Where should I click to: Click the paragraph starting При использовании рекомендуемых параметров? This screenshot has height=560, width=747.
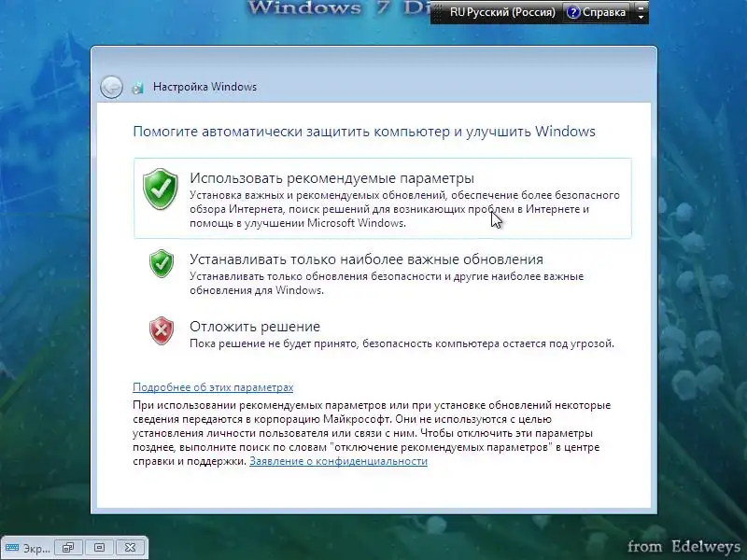pyautogui.click(x=372, y=433)
